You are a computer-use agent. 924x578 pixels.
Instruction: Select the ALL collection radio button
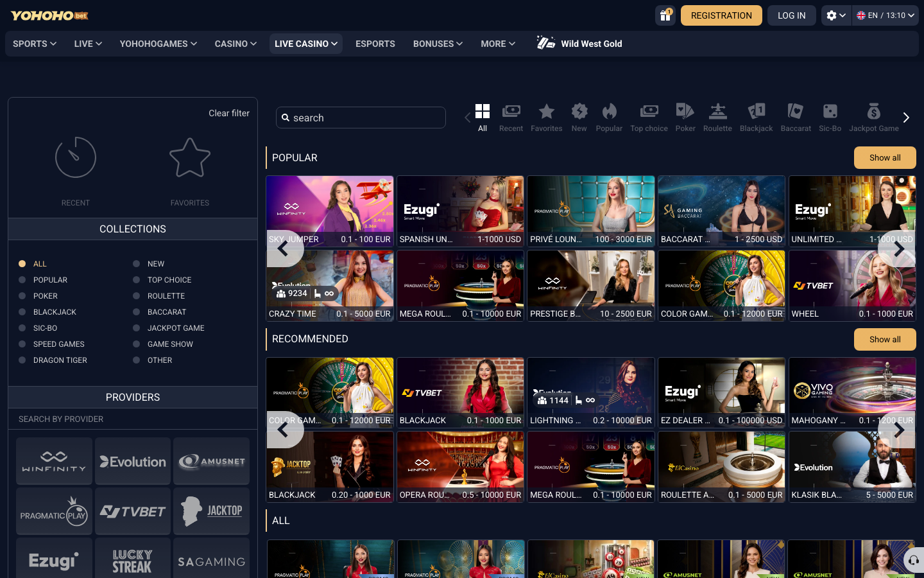22,264
